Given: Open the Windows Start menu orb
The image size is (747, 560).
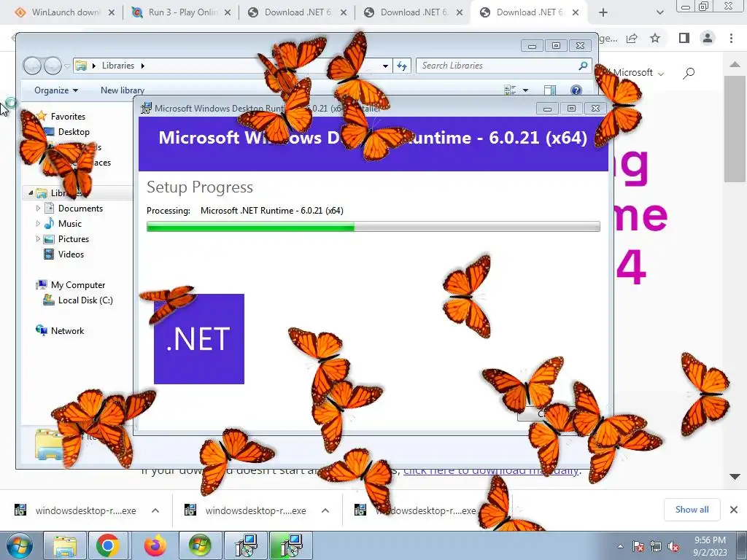Looking at the screenshot, I should (x=19, y=545).
